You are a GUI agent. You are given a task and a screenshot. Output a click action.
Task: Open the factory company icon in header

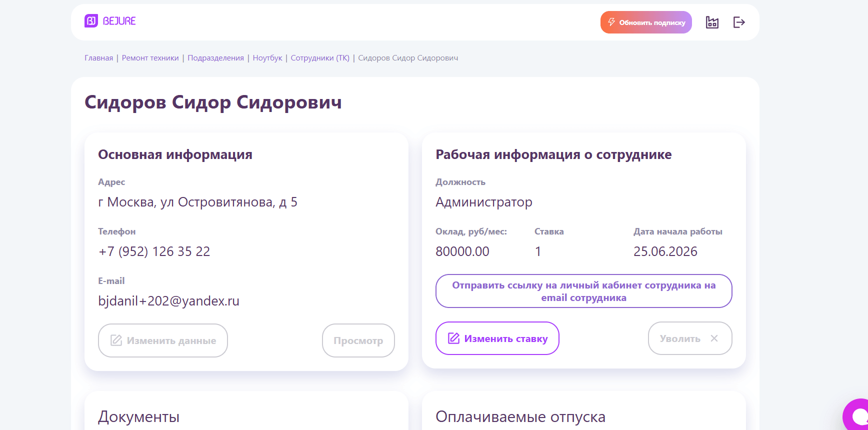(712, 22)
